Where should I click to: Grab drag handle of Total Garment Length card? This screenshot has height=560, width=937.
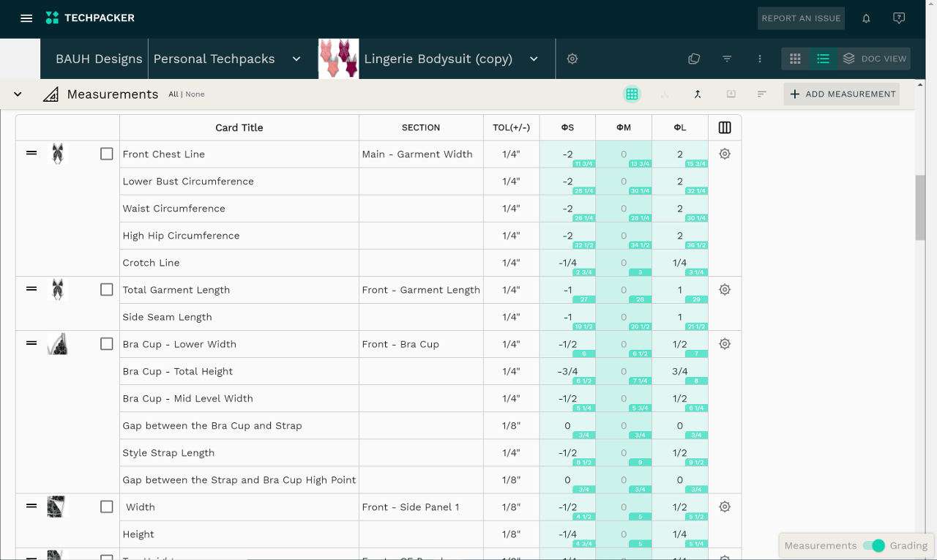(x=31, y=288)
